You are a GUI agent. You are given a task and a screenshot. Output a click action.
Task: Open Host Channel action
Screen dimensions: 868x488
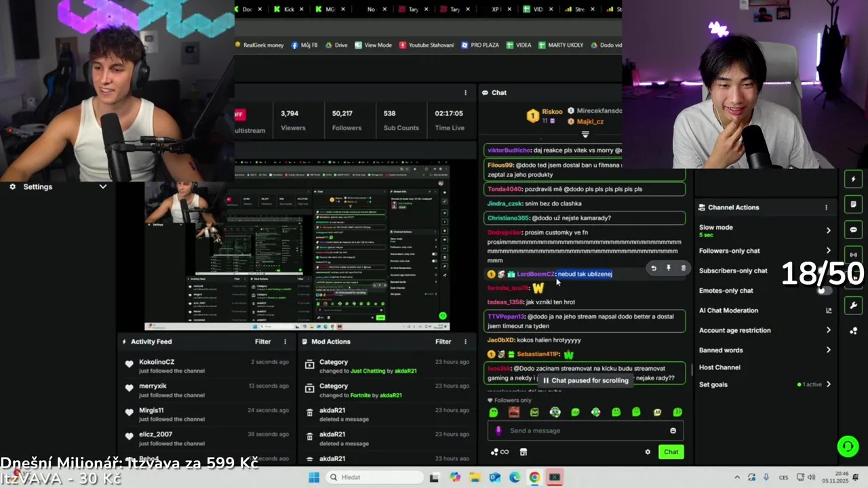(719, 367)
